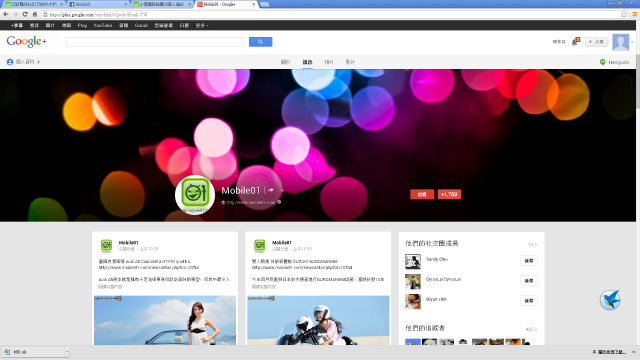Click the red +1,769 button

coord(449,194)
